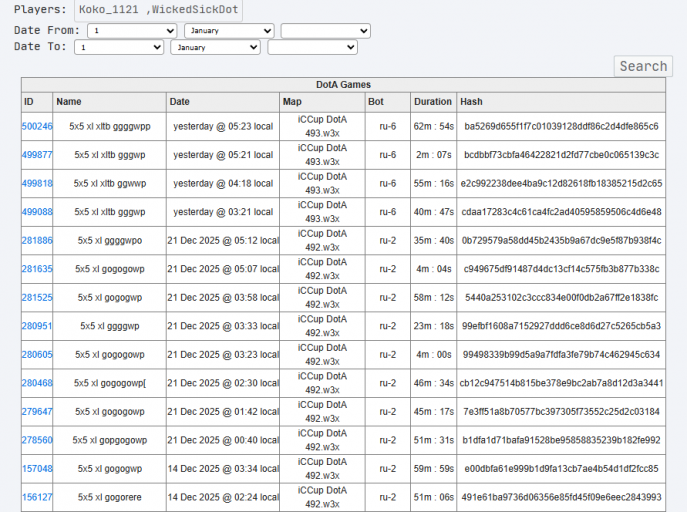Click date 'yesterday @ 05:23 local'
The width and height of the screenshot is (687, 512).
point(223,126)
